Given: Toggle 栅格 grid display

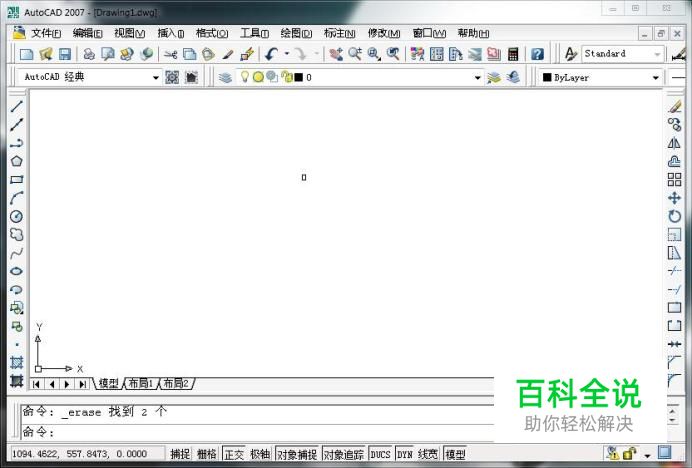Looking at the screenshot, I should (207, 454).
